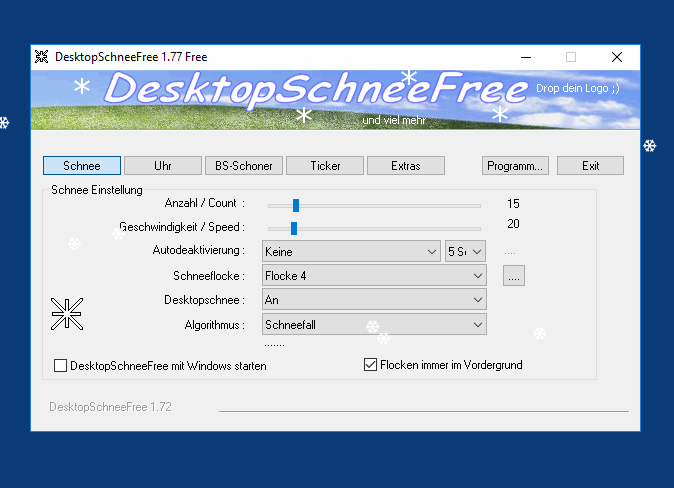Click the DesktopSchneeFree title bar icon
This screenshot has width=674, height=488.
42,57
